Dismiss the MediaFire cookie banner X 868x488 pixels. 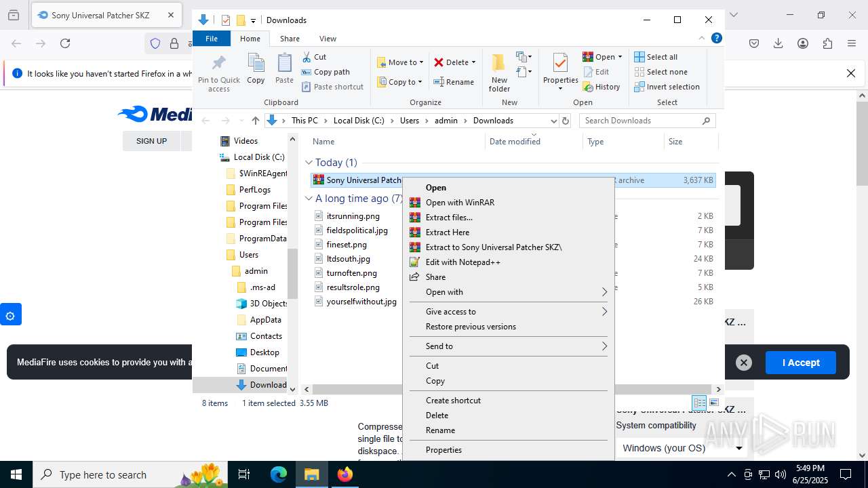coord(744,363)
